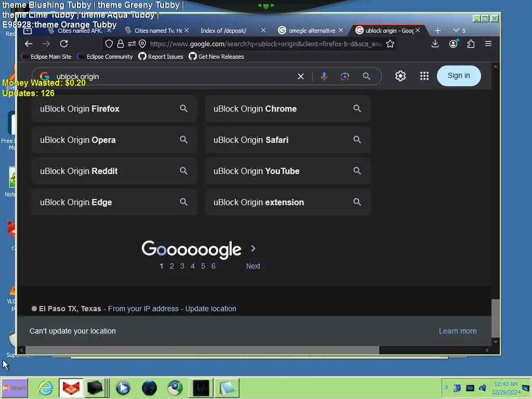Launch Internet Explorer from the taskbar
The image size is (532, 399).
[46, 388]
